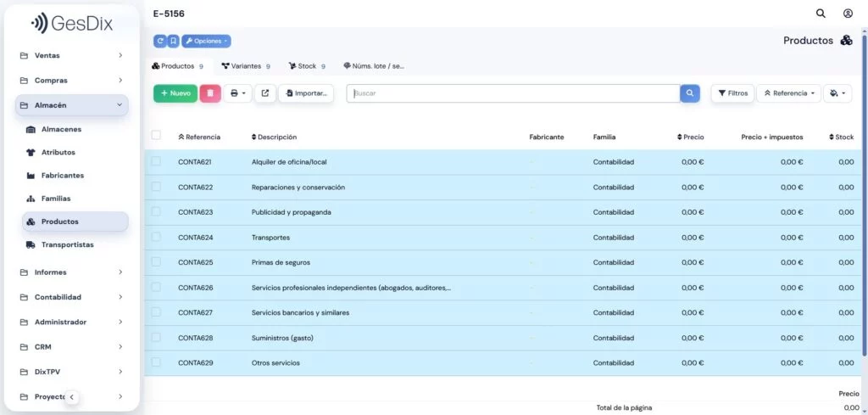Screen dimensions: 868x415
Task: Click the open-in-new-window icon button
Action: click(x=265, y=93)
